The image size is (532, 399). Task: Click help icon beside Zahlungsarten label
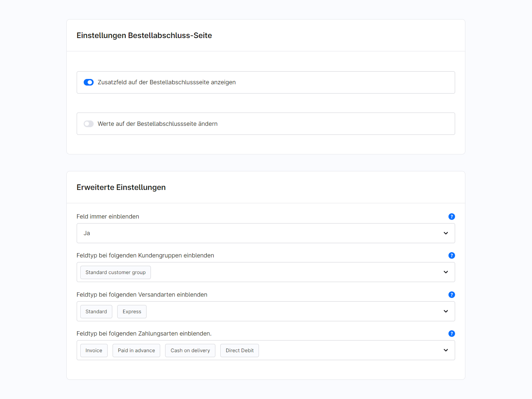pos(451,334)
